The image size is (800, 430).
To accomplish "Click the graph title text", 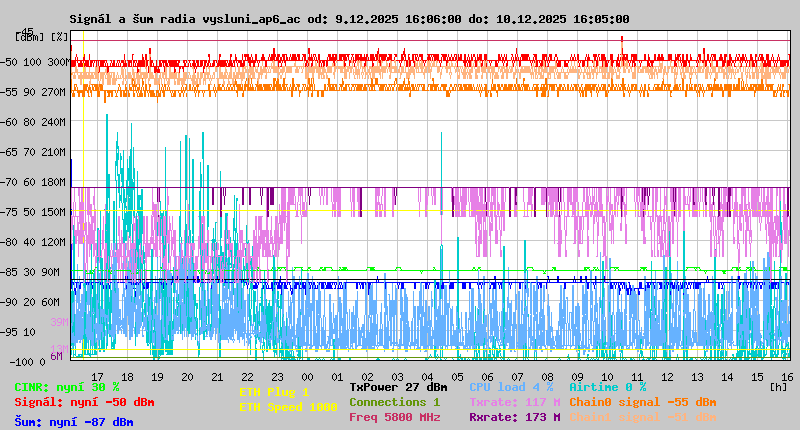I will pyautogui.click(x=349, y=19).
